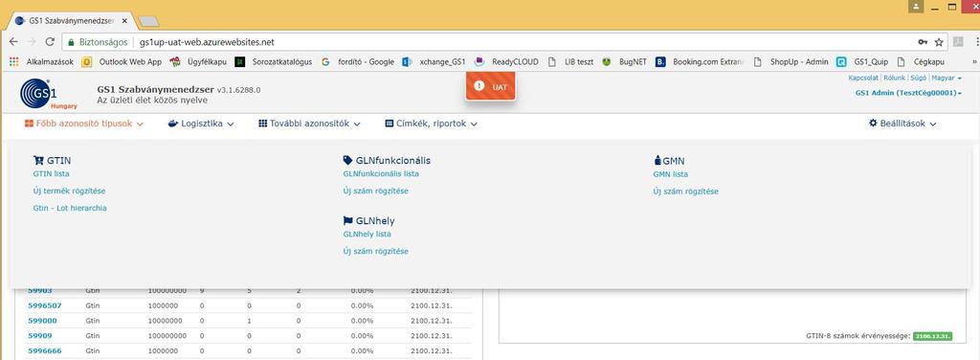
Task: Click Új szám rögzítése under GMN
Action: coord(685,191)
